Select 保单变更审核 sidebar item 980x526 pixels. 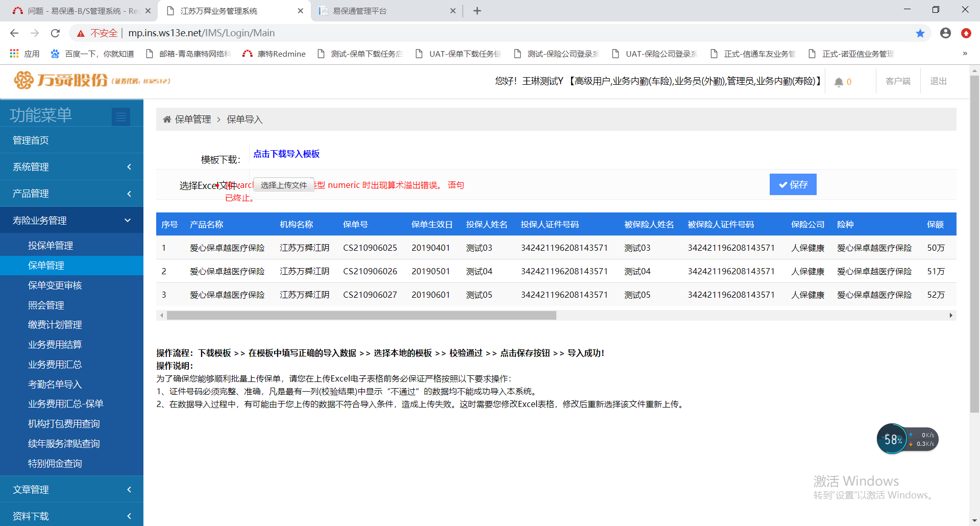coord(55,285)
